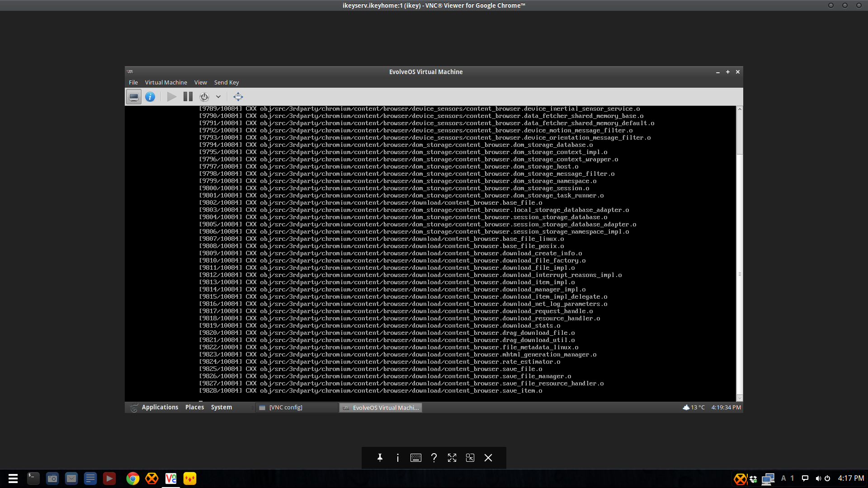This screenshot has height=488, width=868.
Task: Launch Google Chrome from the dock
Action: pyautogui.click(x=133, y=479)
